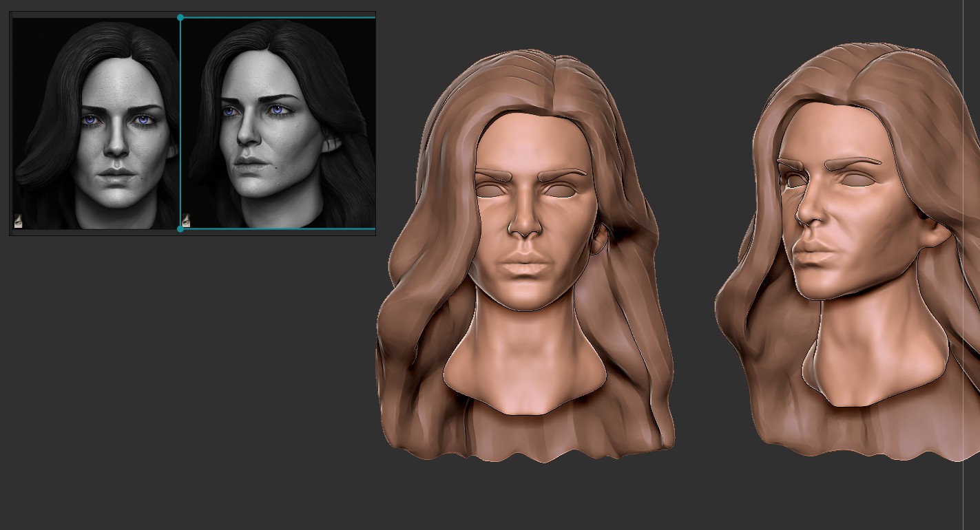Click the three-quarter-view sculpted head model
980x530 pixels.
coord(847,252)
